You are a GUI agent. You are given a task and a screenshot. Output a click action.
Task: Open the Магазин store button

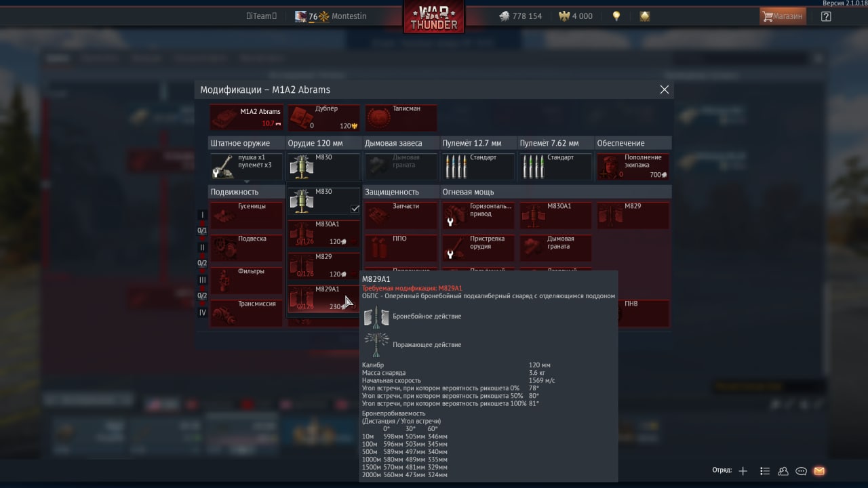(x=783, y=16)
